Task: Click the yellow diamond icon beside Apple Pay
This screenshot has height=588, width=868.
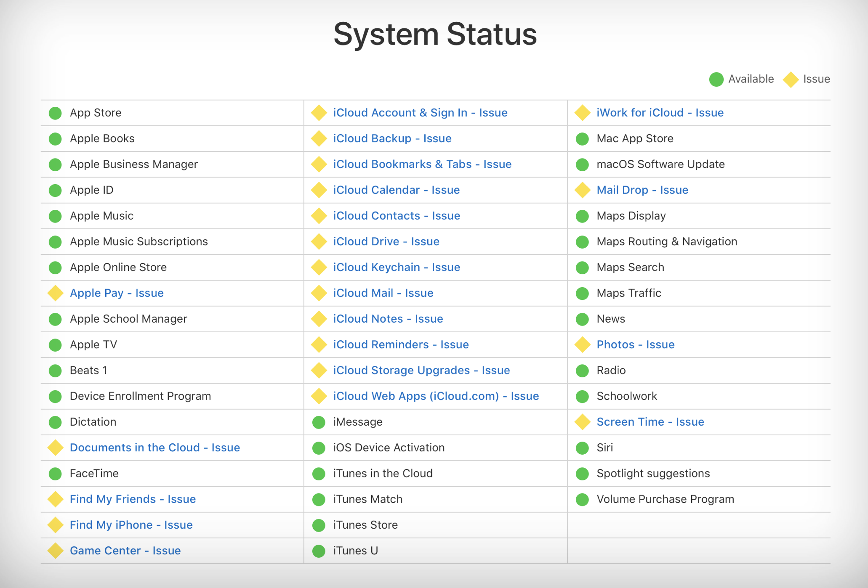Action: point(55,293)
